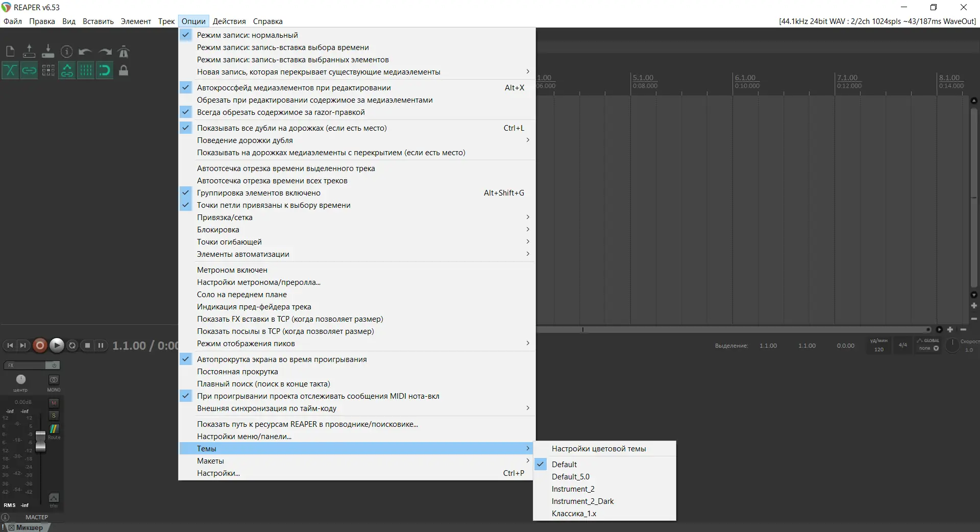Click the Pause transport button

coord(101,346)
